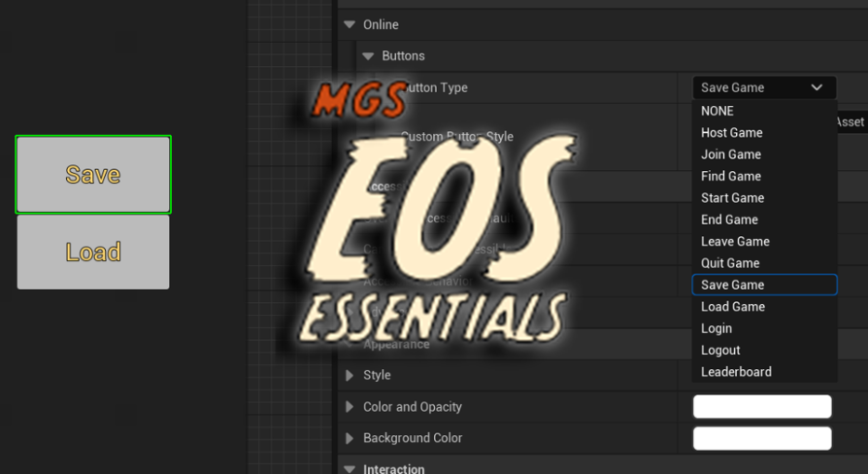This screenshot has width=868, height=474.
Task: Expand Color and Opacity property
Action: [x=350, y=407]
